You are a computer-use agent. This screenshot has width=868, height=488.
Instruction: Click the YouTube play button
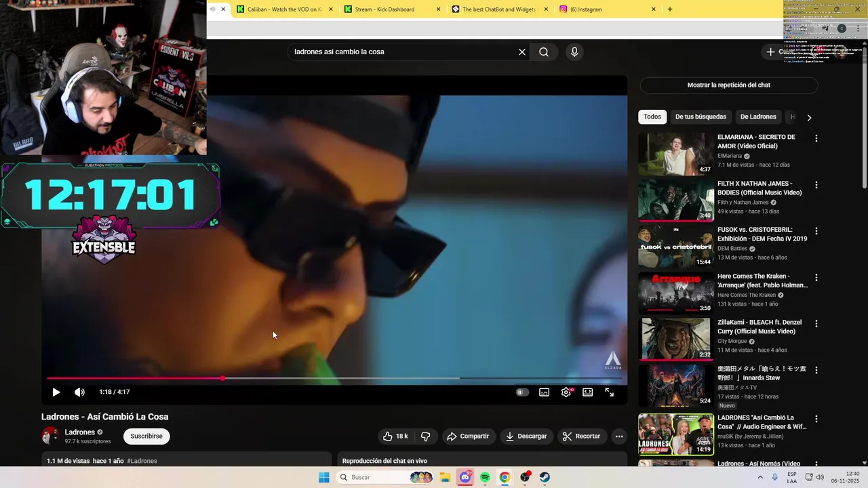click(x=56, y=392)
